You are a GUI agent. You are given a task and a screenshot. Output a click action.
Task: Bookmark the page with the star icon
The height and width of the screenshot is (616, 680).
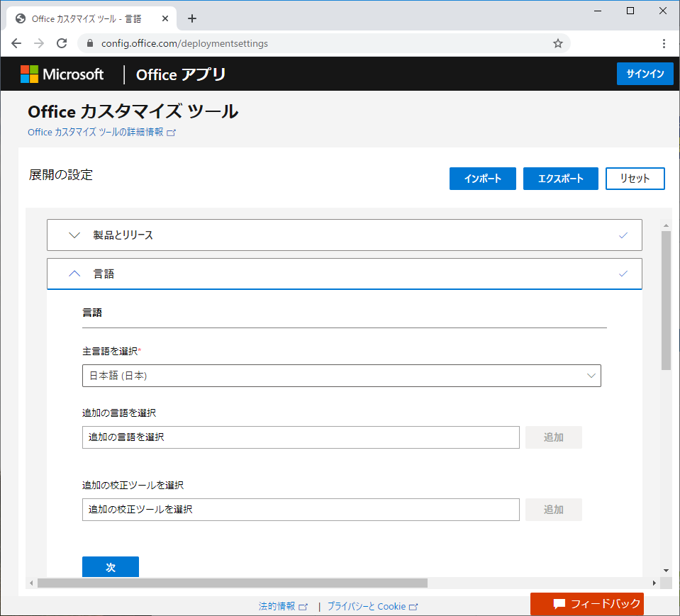point(558,43)
